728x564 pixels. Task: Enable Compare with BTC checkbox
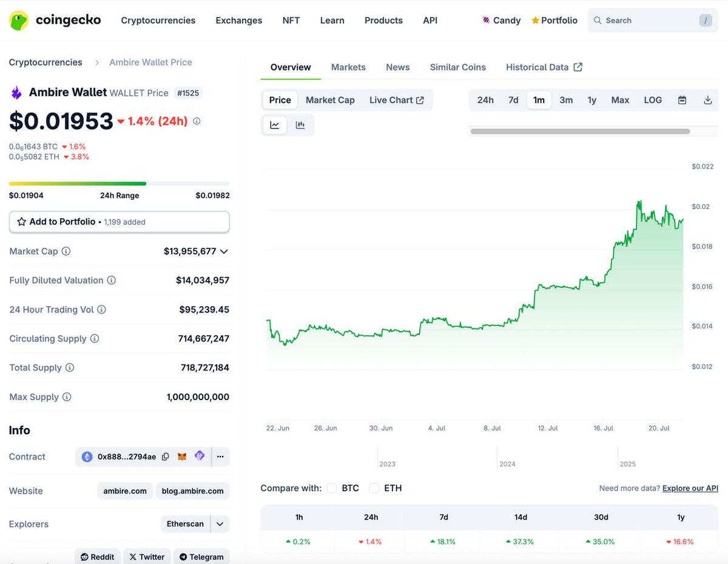tap(332, 488)
